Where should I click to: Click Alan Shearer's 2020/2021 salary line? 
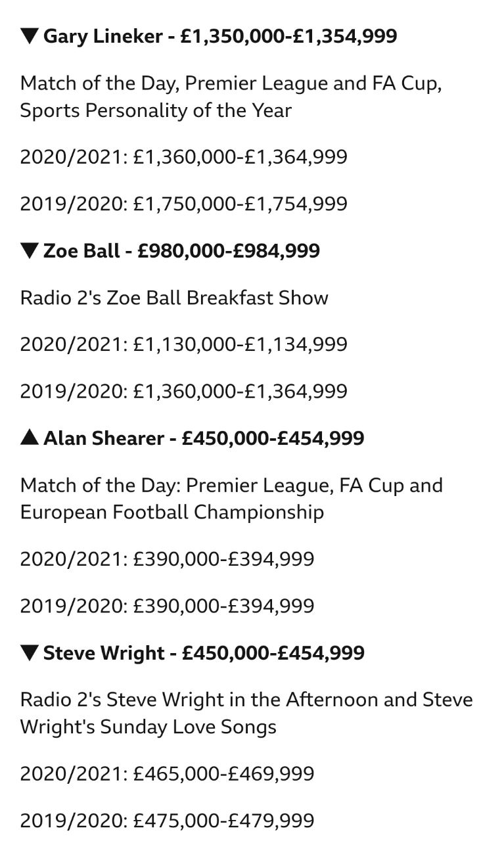[x=168, y=559]
